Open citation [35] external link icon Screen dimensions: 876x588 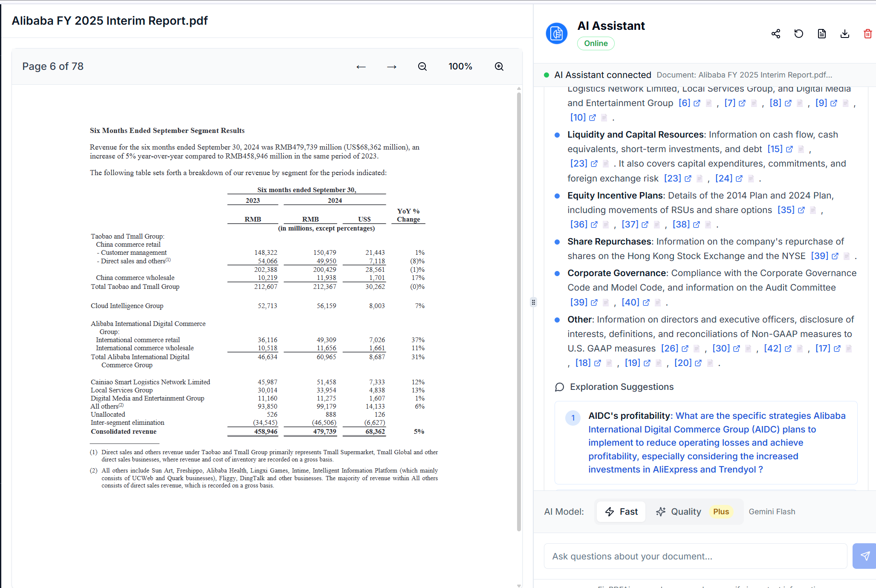pyautogui.click(x=801, y=210)
